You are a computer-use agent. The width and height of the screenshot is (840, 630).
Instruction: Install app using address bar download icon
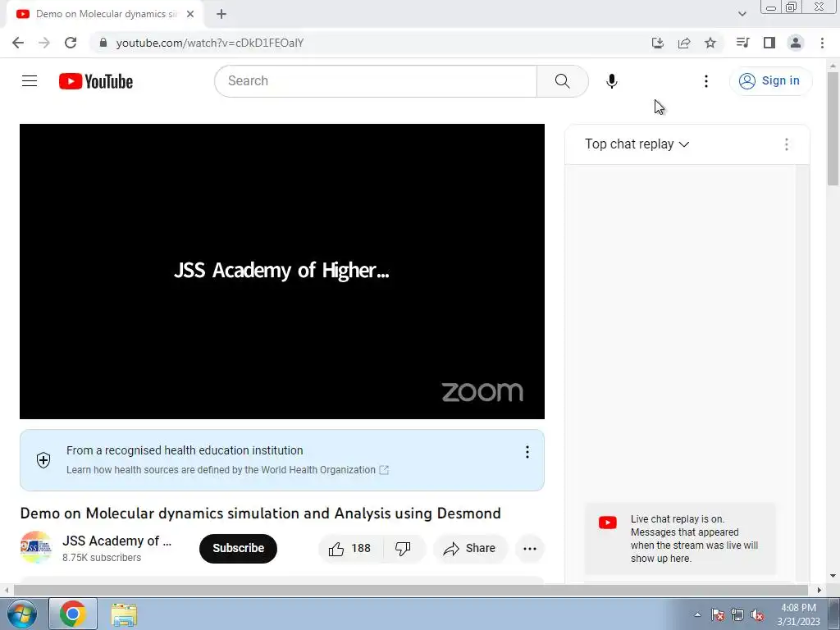coord(657,43)
